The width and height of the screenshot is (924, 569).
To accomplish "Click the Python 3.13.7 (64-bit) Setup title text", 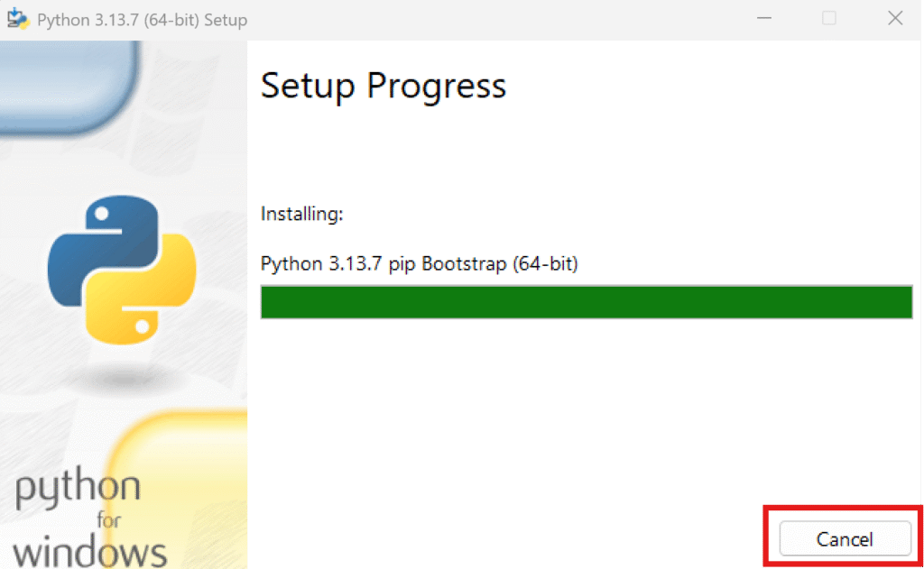I will pyautogui.click(x=142, y=20).
